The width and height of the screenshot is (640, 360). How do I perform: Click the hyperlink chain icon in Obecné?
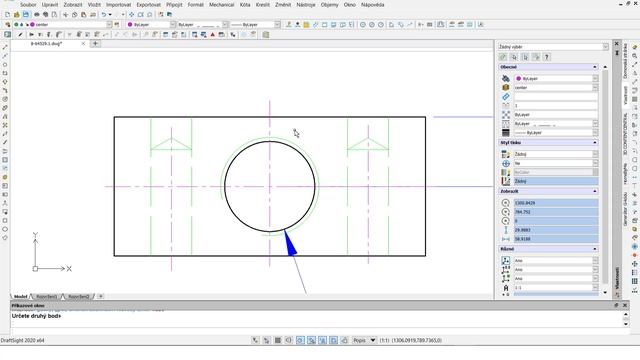506,97
